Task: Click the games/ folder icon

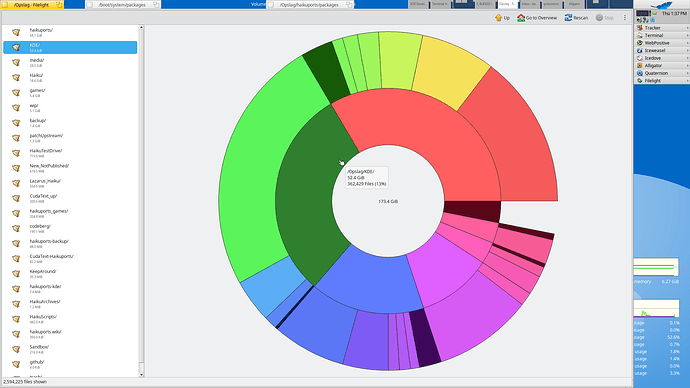Action: point(16,92)
